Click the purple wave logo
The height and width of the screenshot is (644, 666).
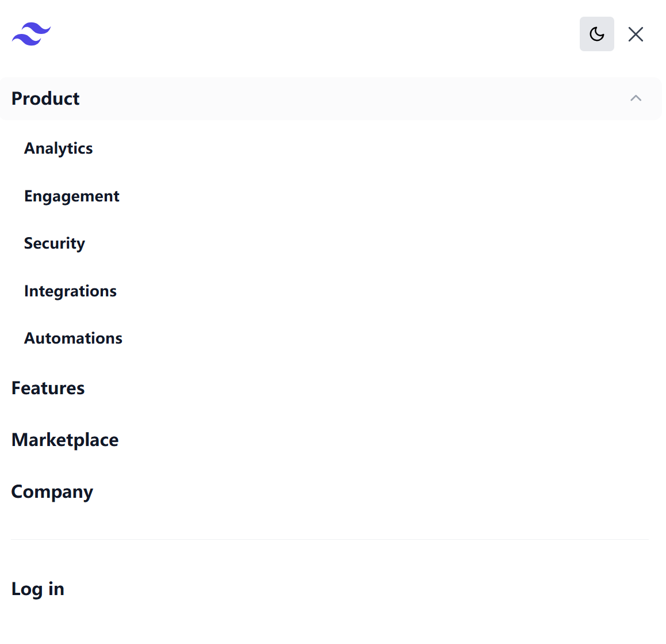pos(31,34)
